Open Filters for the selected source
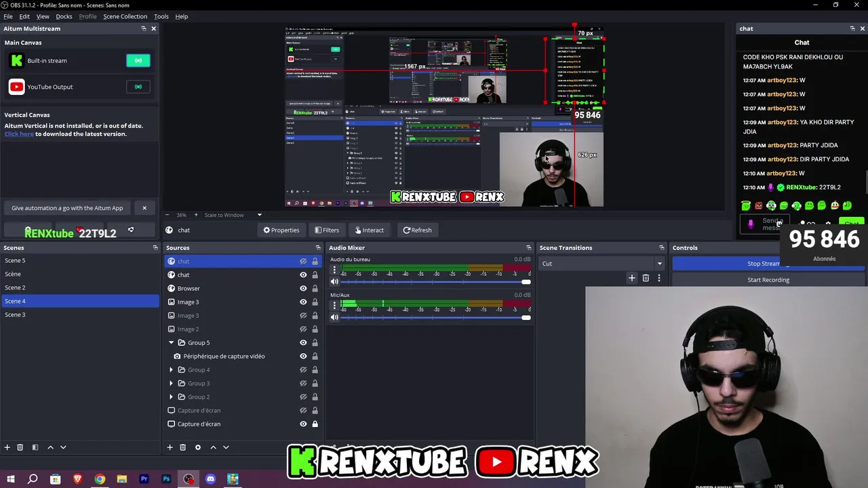Viewport: 868px width, 488px height. (327, 230)
